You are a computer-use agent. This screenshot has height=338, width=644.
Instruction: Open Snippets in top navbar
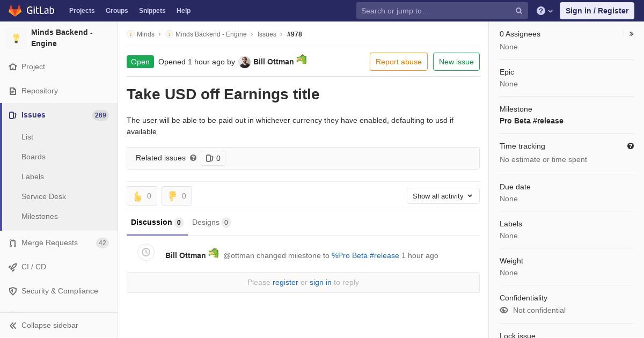pyautogui.click(x=152, y=11)
